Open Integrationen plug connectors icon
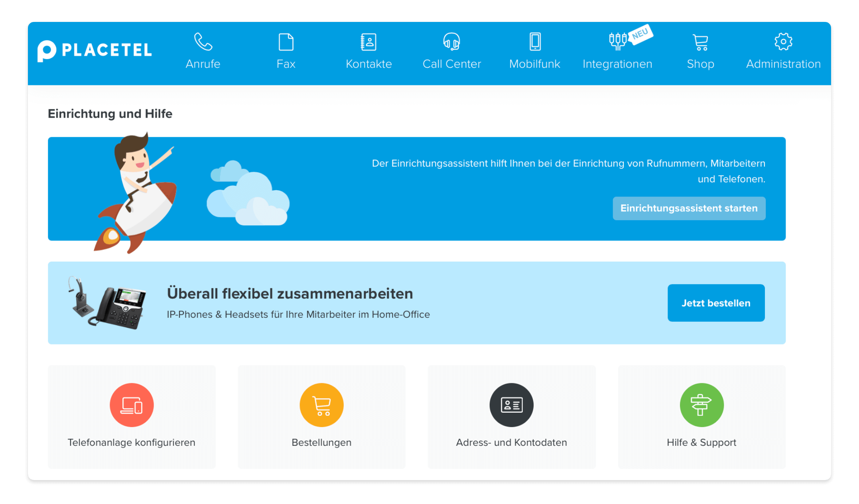Image resolution: width=859 pixels, height=504 pixels. click(618, 41)
